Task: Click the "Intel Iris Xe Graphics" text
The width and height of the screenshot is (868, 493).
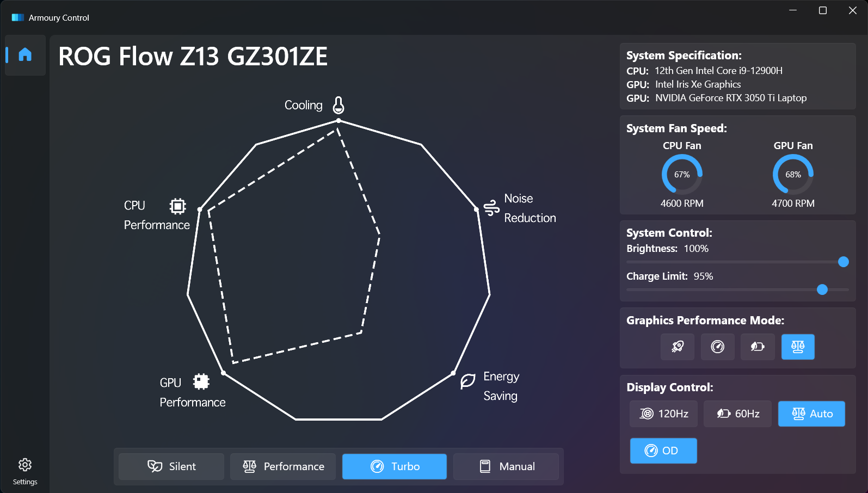Action: (x=698, y=84)
